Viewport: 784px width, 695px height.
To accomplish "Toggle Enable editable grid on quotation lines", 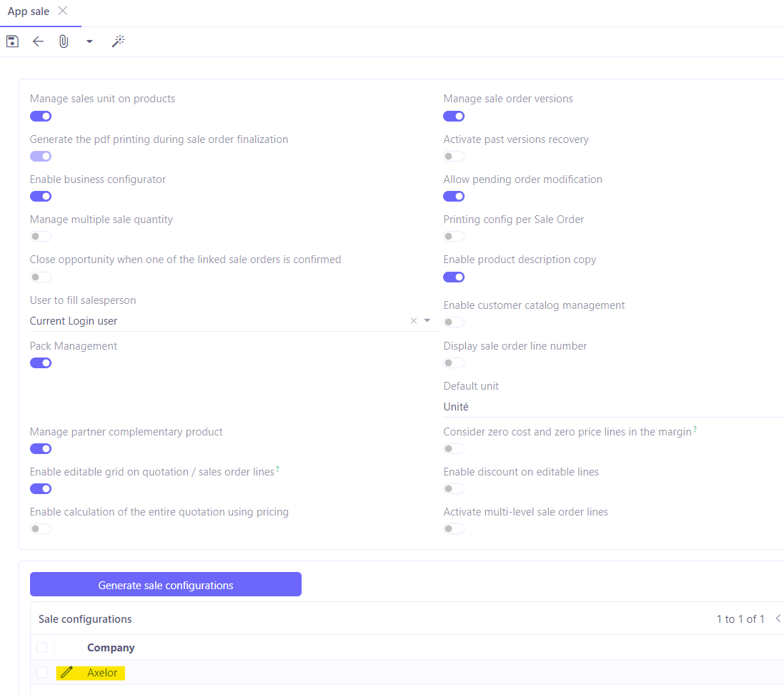I will coord(41,489).
